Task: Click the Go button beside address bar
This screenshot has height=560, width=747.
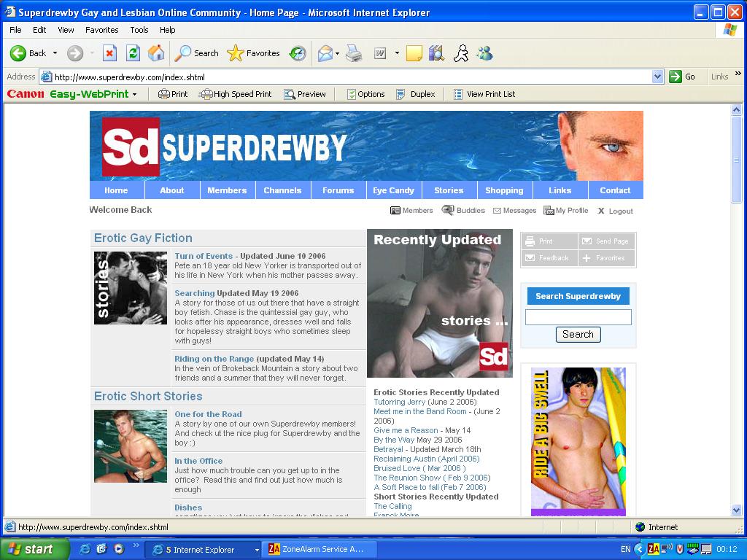Action: tap(682, 77)
